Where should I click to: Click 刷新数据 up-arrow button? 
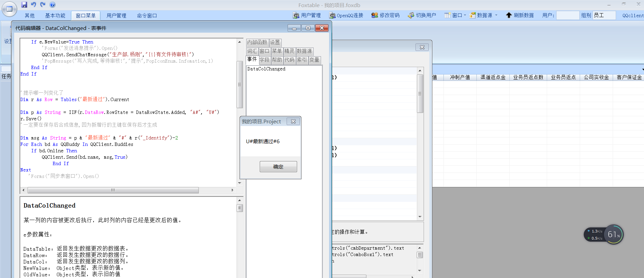pos(520,15)
